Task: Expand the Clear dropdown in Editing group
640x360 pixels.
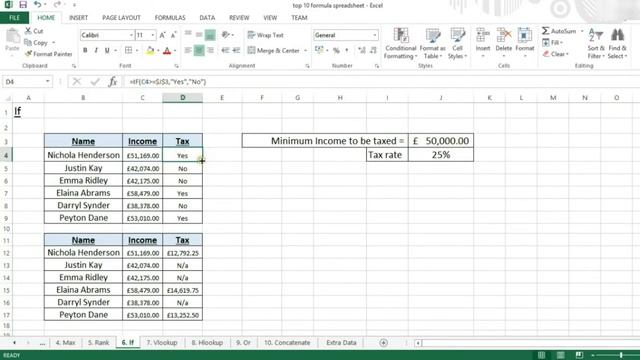Action: point(567,54)
